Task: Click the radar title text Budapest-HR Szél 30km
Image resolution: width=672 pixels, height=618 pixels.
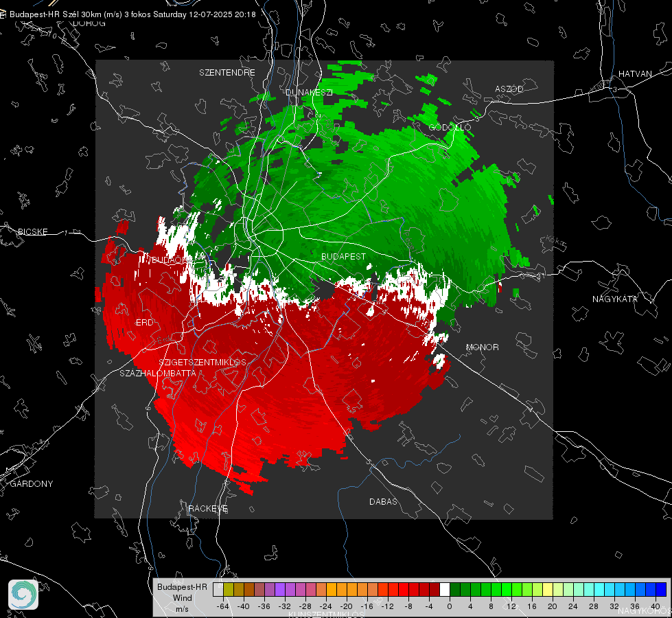Action: (x=56, y=14)
